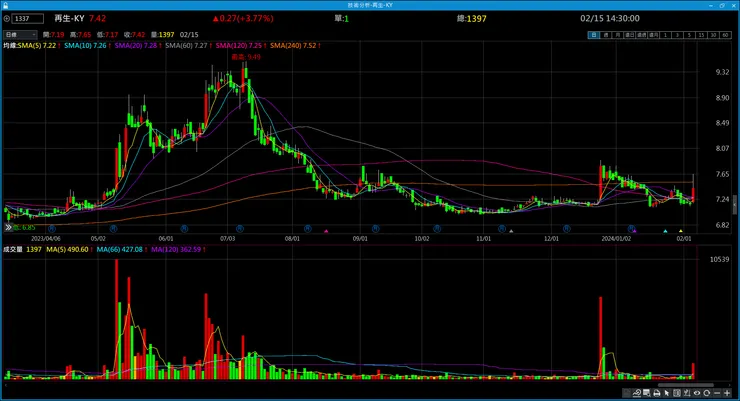The width and height of the screenshot is (740, 401).
Task: Click the vertical handle at right chart edge
Action: click(x=734, y=206)
